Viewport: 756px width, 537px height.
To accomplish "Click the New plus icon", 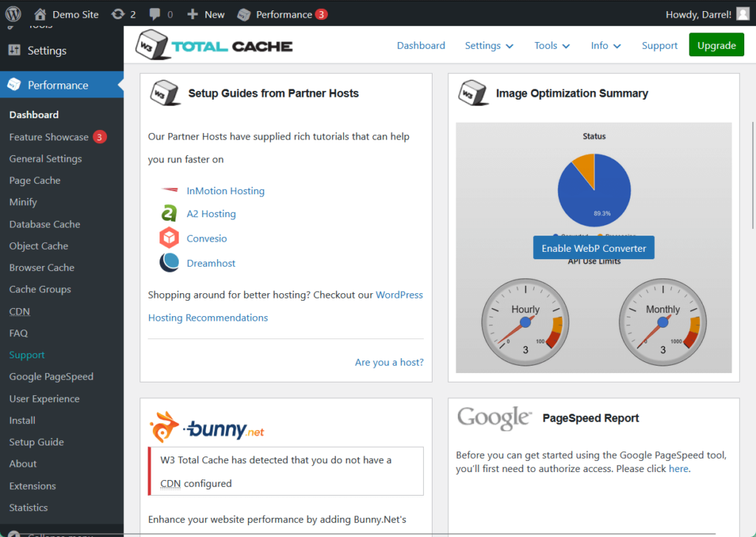I will (x=193, y=14).
